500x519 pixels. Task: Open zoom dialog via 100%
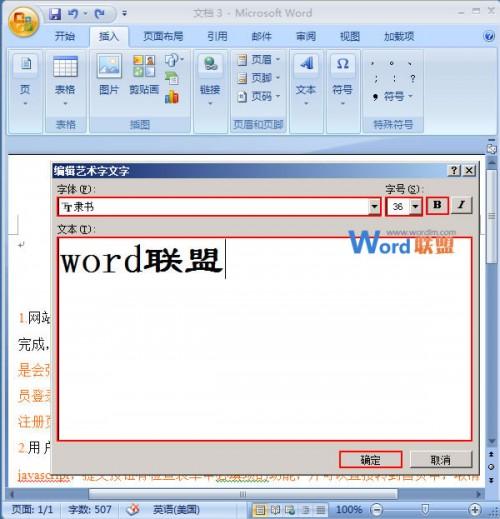tap(349, 510)
